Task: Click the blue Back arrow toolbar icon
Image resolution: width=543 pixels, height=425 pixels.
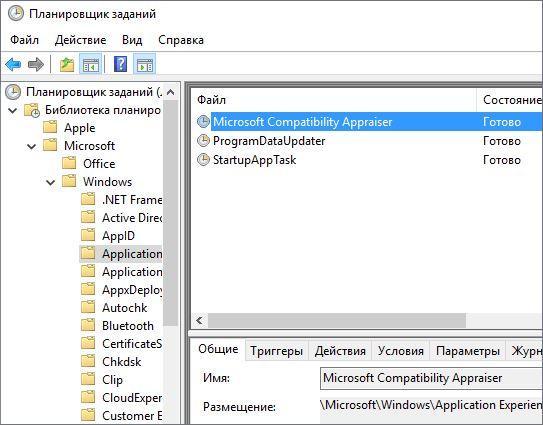Action: pyautogui.click(x=14, y=64)
